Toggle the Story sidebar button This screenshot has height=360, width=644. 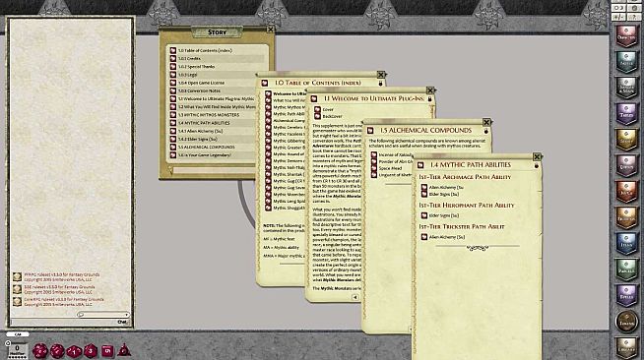[x=626, y=140]
